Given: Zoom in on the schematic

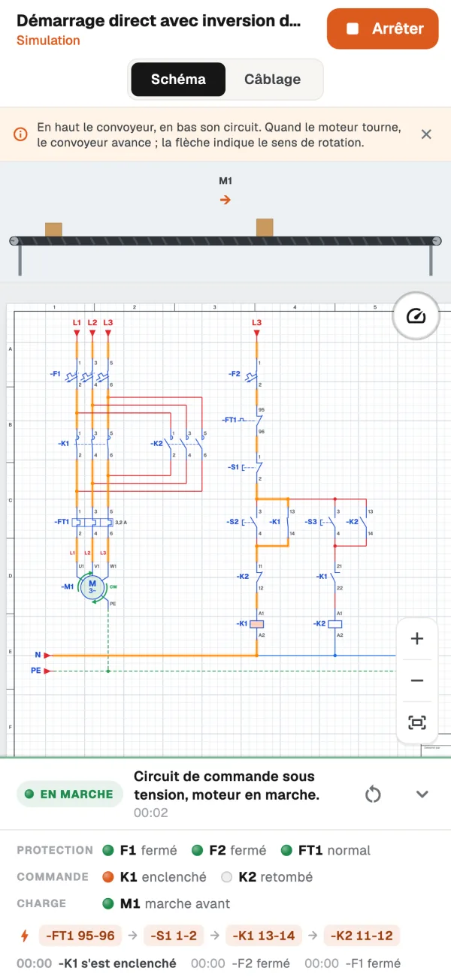Looking at the screenshot, I should tap(417, 639).
